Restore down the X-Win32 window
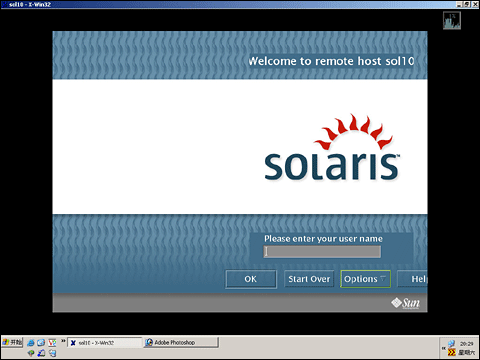Image resolution: width=480 pixels, height=360 pixels. click(x=467, y=4)
